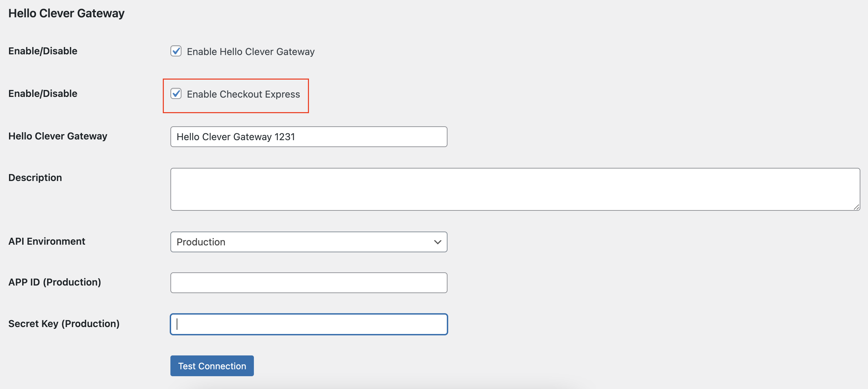This screenshot has width=868, height=389.
Task: Untick the Enable Checkout Express checkbox
Action: (176, 94)
